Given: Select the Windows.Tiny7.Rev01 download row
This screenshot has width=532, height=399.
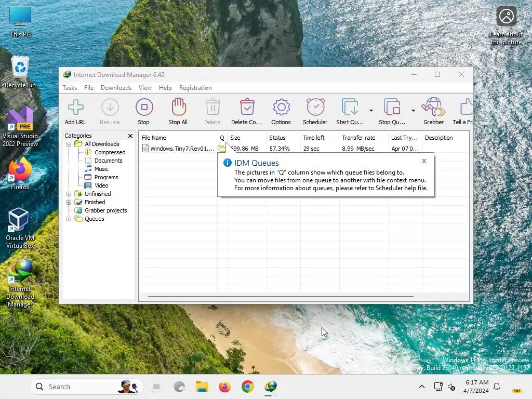Looking at the screenshot, I should point(303,149).
